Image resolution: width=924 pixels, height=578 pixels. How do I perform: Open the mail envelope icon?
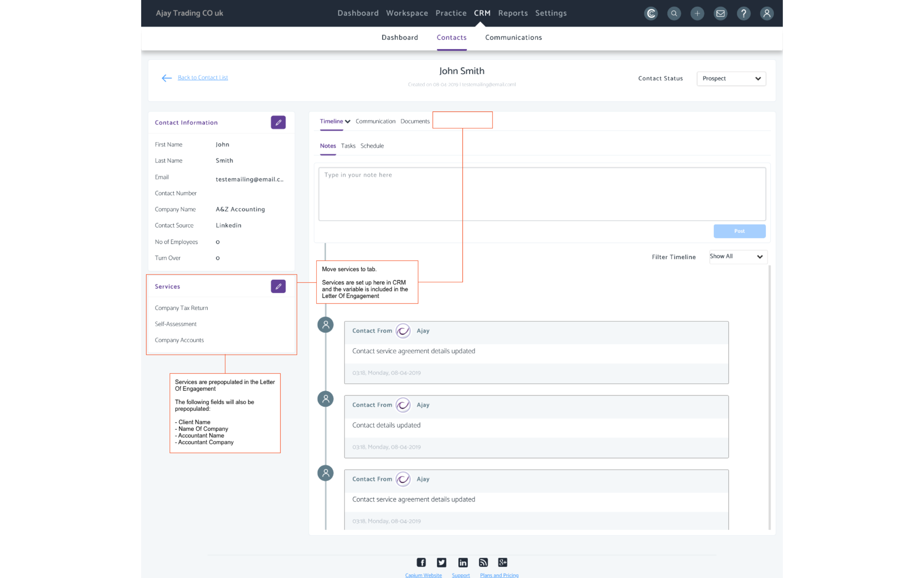(720, 13)
